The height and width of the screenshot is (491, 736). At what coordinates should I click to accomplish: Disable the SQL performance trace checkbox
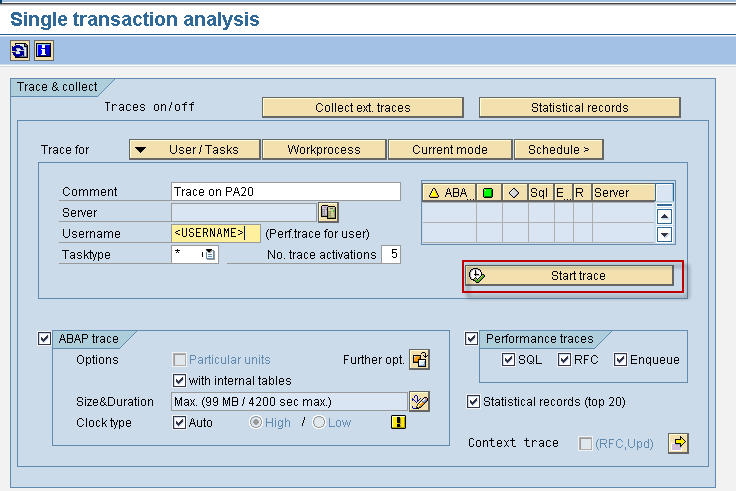[x=508, y=360]
